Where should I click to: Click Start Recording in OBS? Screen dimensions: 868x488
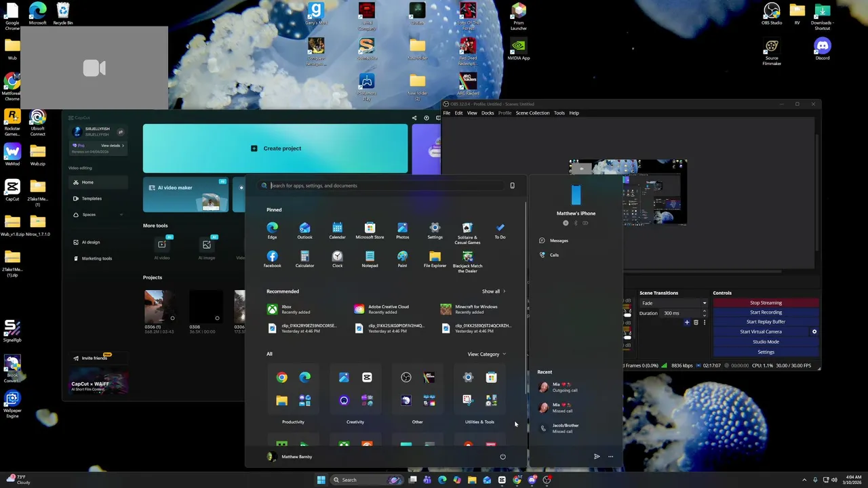tap(766, 312)
